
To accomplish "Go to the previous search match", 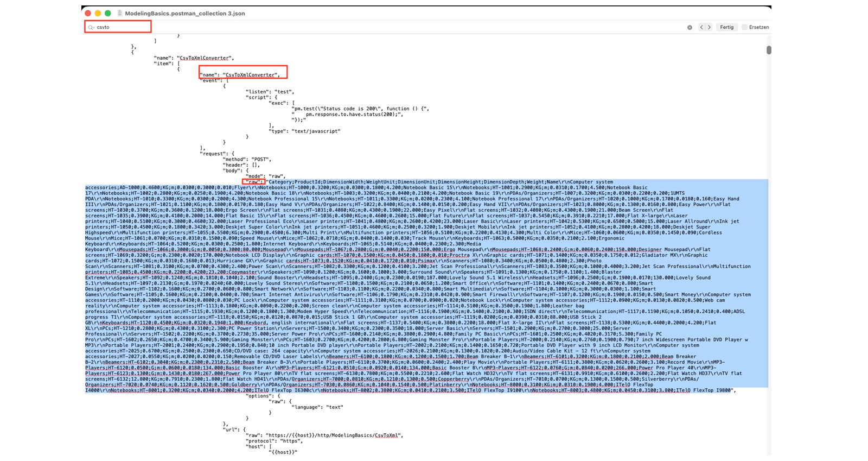I will [x=701, y=27].
